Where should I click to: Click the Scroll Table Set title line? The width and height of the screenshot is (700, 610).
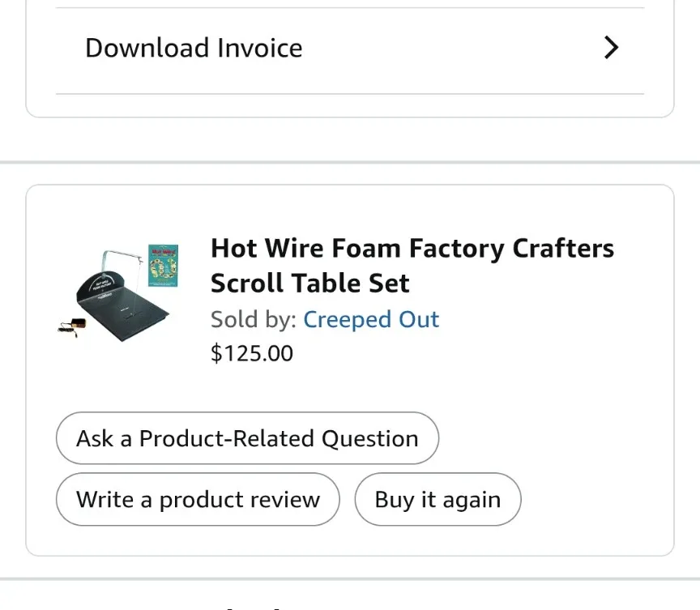coord(309,283)
